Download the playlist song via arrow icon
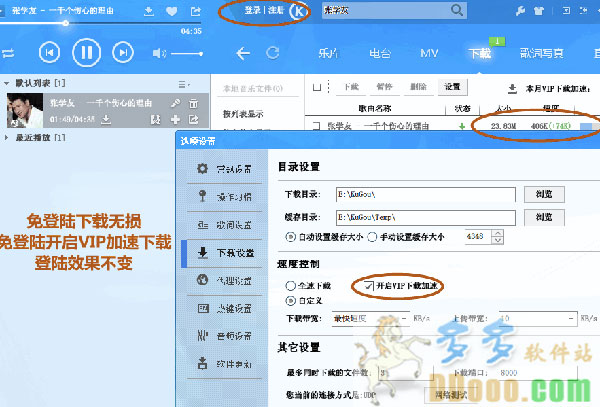Viewport: 600px width, 407px height. coord(106,120)
